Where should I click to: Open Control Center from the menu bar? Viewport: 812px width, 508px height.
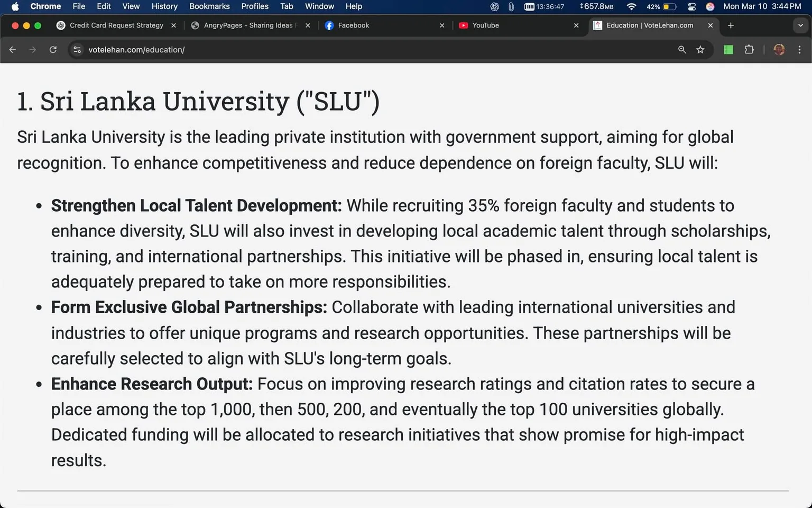tap(691, 6)
